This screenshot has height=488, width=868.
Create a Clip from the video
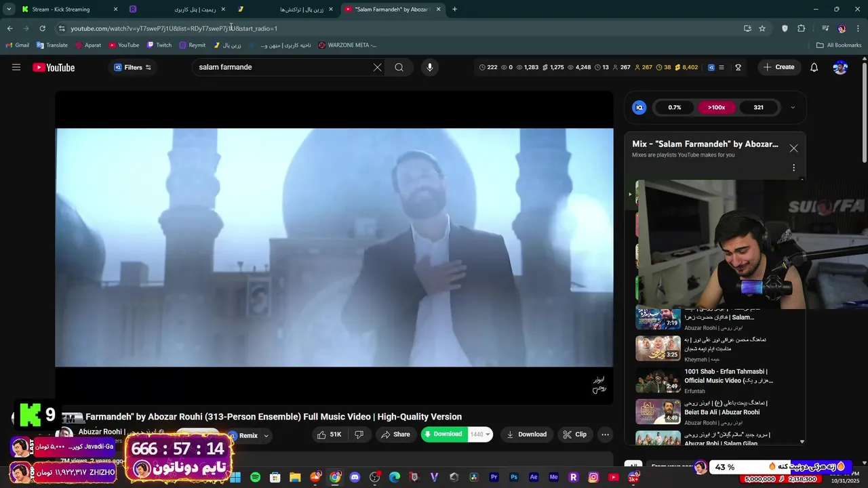(x=575, y=434)
